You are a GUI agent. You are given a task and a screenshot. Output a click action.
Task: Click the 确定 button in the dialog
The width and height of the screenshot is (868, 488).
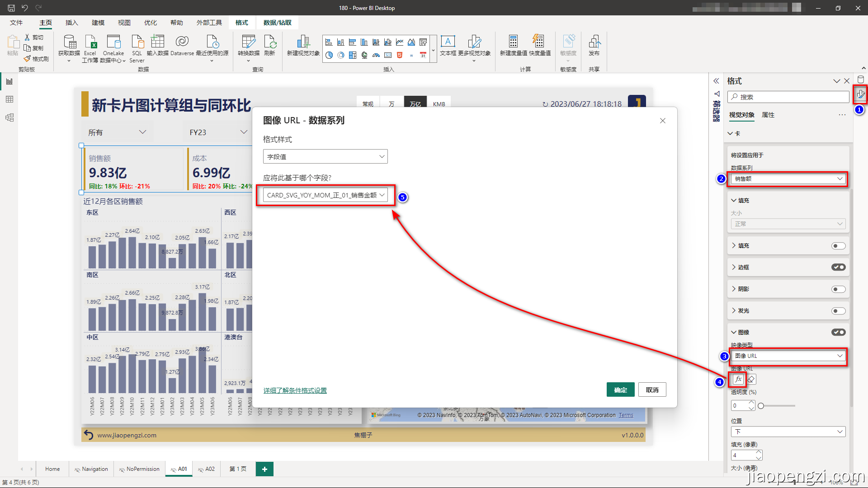(620, 389)
